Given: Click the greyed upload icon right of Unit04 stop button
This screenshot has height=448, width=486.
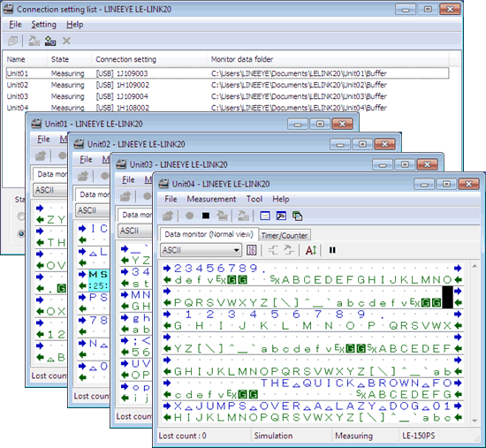Looking at the screenshot, I should (222, 216).
